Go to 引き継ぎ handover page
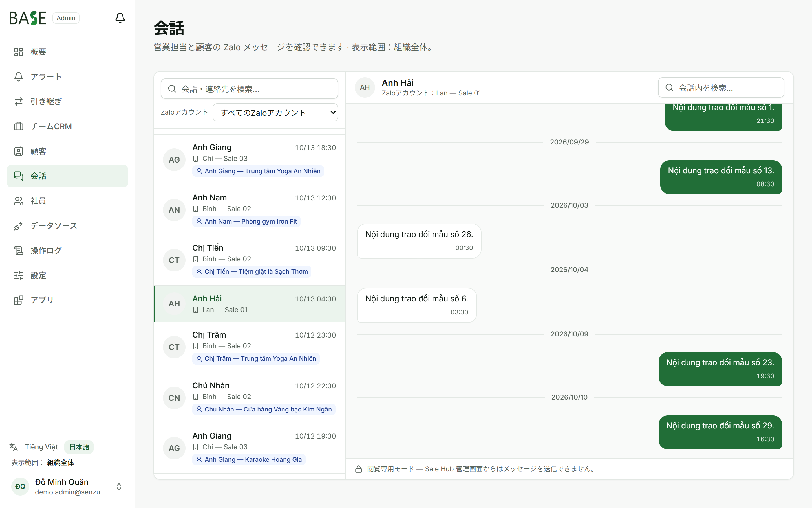This screenshot has height=508, width=812. pos(67,102)
